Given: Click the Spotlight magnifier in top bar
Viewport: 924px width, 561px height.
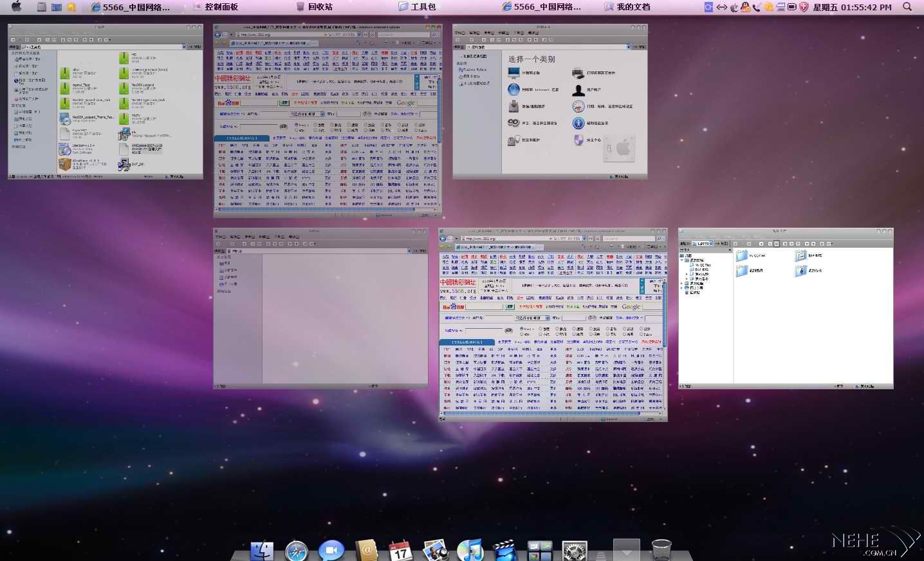Looking at the screenshot, I should pos(907,7).
